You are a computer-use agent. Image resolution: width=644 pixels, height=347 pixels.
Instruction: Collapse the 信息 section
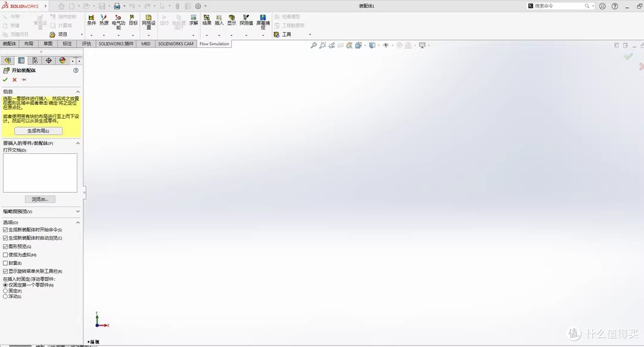pos(78,92)
